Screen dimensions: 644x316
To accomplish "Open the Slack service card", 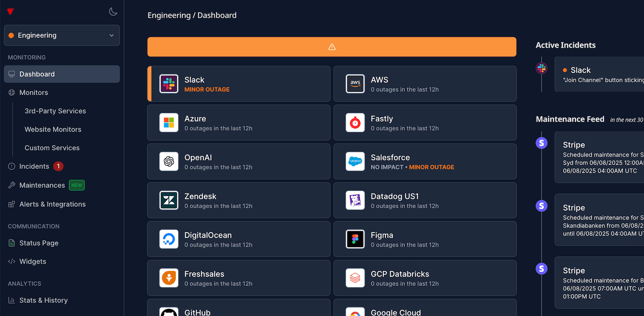I will (239, 84).
